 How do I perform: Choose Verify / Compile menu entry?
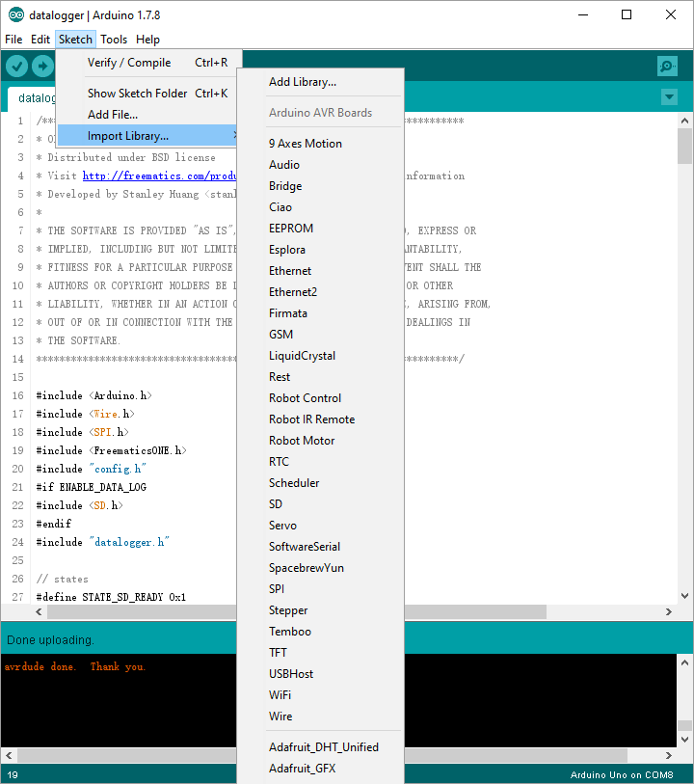pos(147,63)
